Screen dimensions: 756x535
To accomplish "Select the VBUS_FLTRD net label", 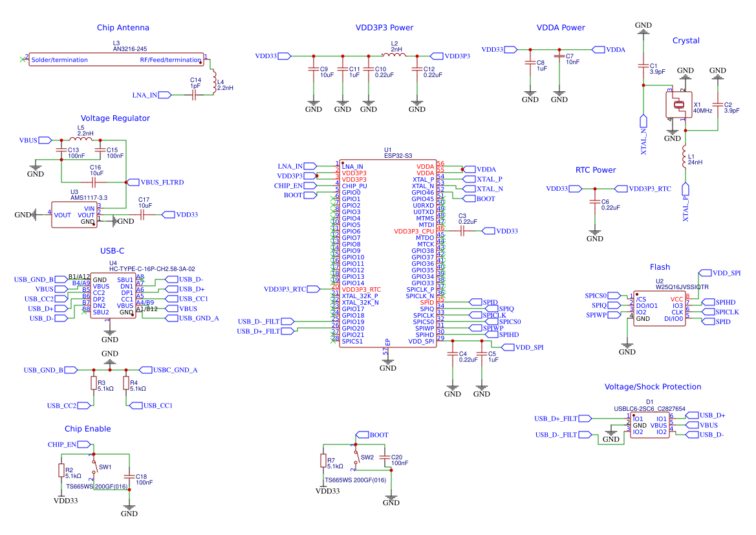I will point(155,182).
